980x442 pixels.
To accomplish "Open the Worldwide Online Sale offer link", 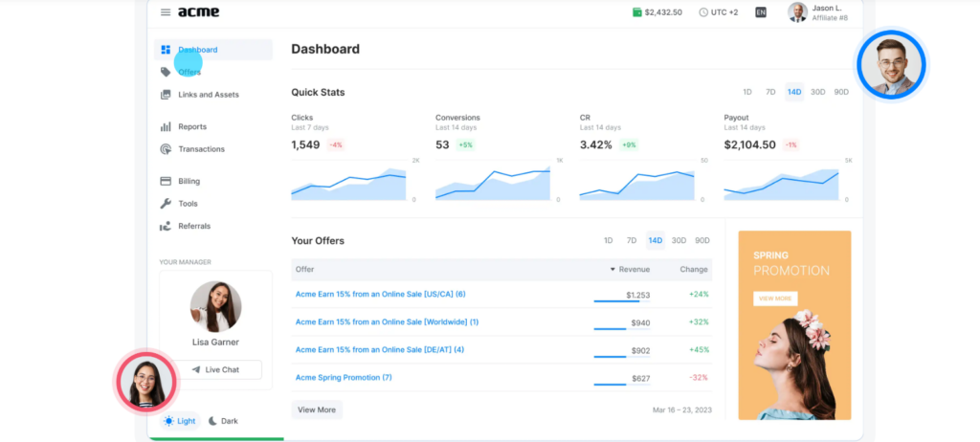I will tap(387, 322).
